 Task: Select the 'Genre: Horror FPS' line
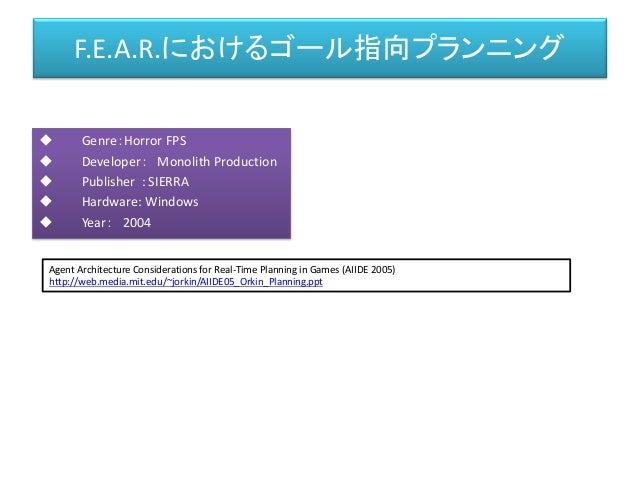[x=134, y=141]
